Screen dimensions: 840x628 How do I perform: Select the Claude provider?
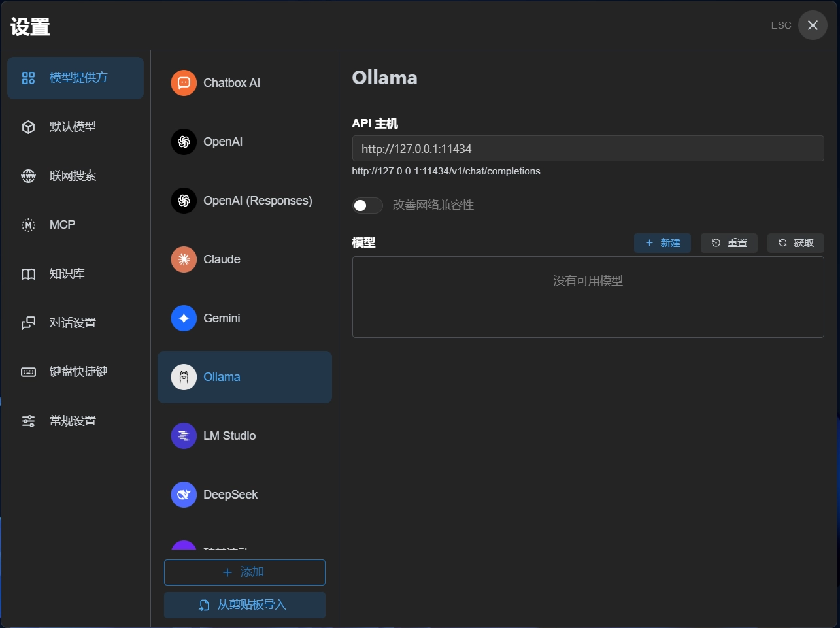pyautogui.click(x=244, y=259)
